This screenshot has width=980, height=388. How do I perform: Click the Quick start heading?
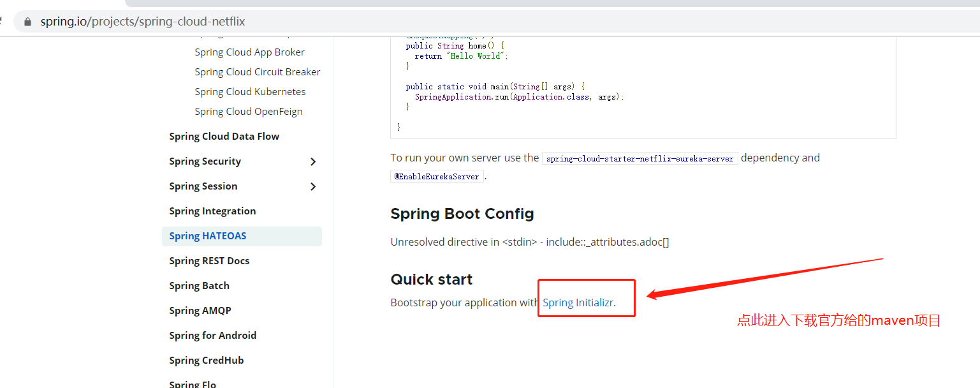(432, 280)
